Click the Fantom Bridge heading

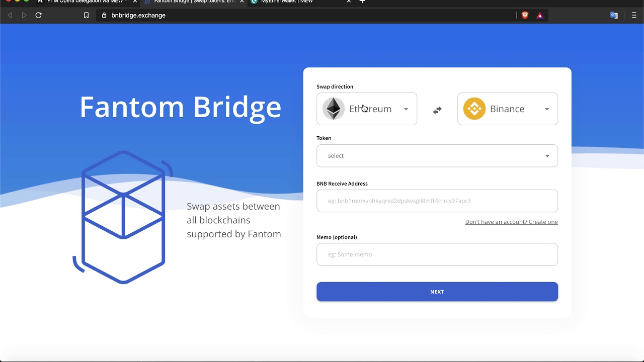[180, 107]
